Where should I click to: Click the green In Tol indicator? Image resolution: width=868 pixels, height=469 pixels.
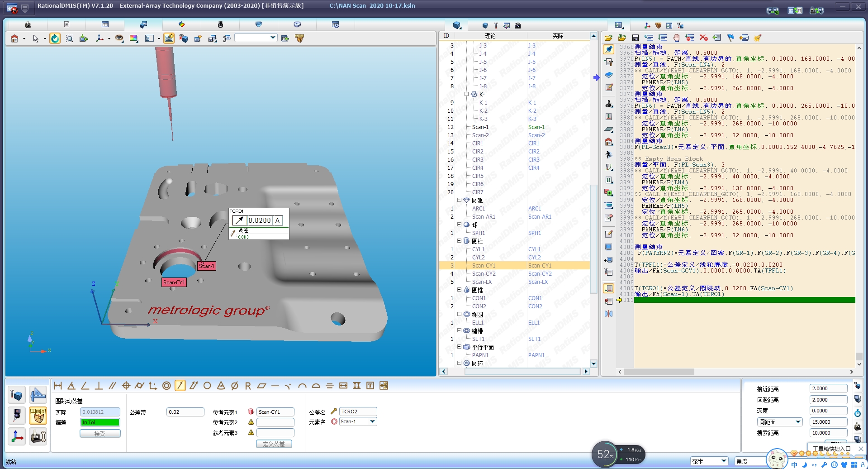coord(100,422)
